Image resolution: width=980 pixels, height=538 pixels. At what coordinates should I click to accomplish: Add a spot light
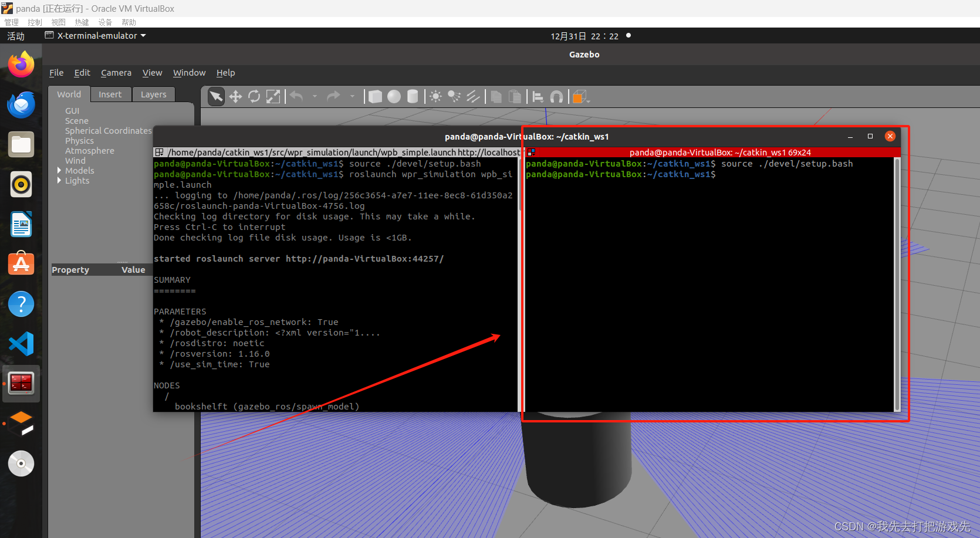(x=454, y=96)
